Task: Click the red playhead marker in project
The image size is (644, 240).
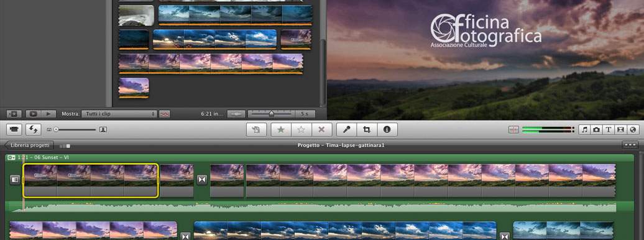Action: coord(24,183)
